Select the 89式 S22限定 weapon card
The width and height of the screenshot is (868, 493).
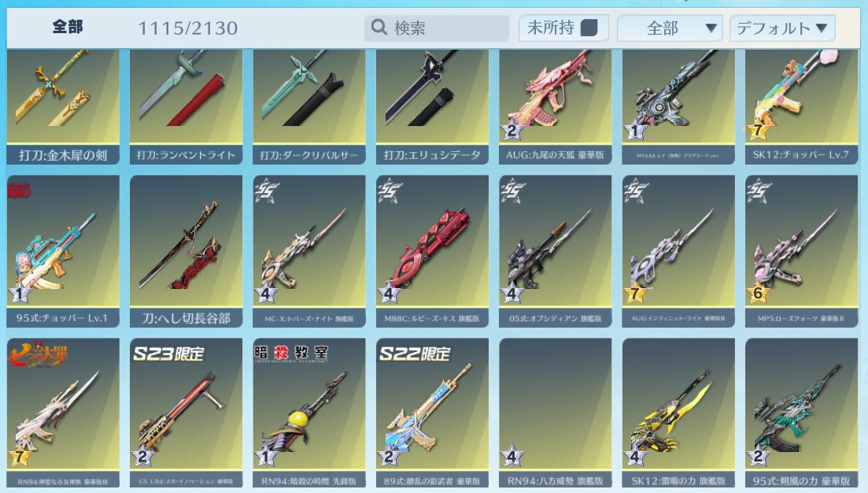[x=432, y=413]
